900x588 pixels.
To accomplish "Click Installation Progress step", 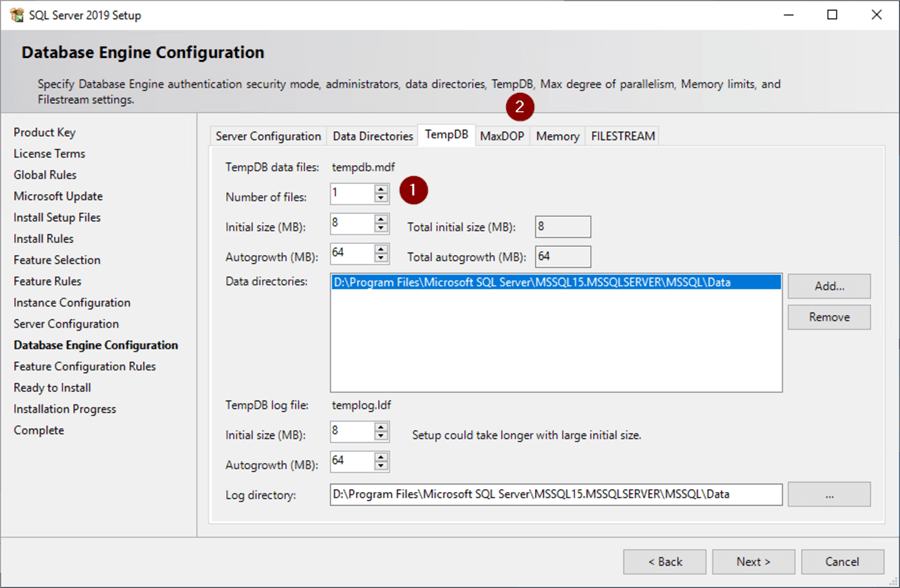I will pos(65,408).
